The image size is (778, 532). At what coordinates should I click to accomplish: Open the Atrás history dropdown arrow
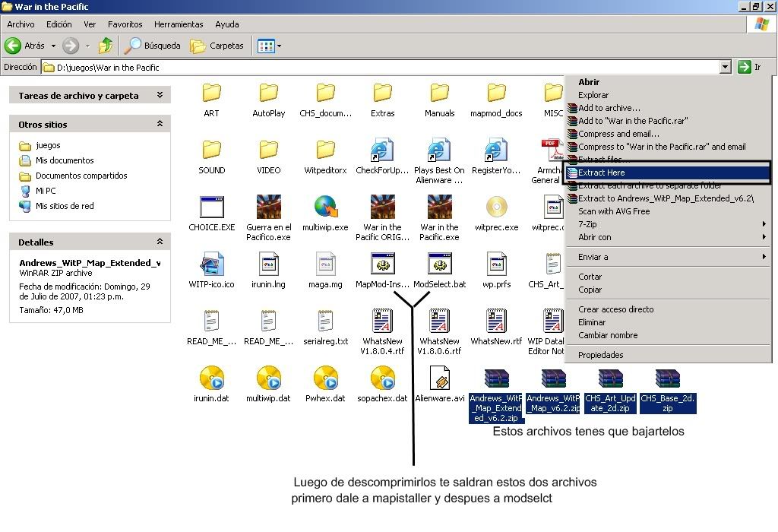coord(53,46)
